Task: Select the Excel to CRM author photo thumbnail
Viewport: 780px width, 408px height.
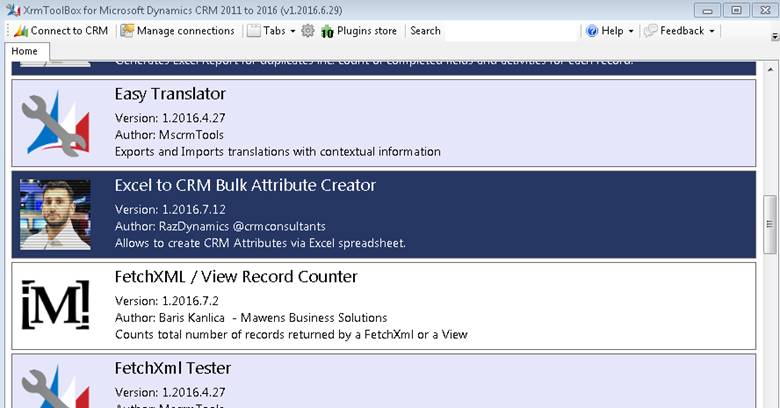Action: pos(55,214)
